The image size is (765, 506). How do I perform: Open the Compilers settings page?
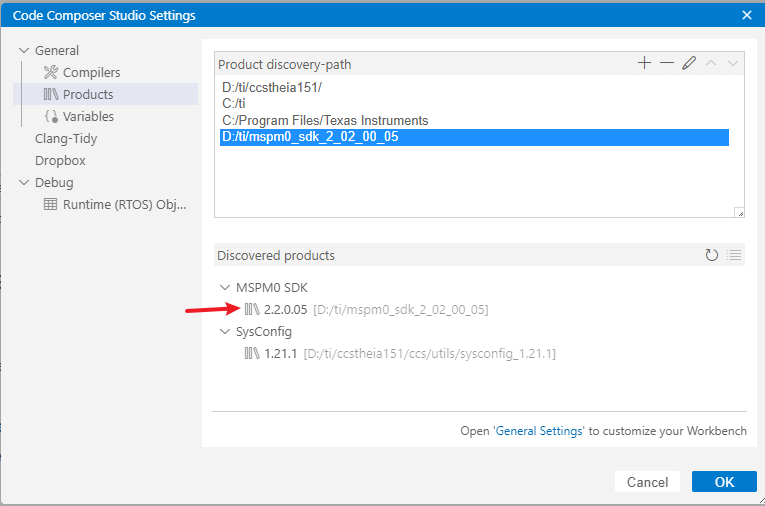tap(91, 73)
